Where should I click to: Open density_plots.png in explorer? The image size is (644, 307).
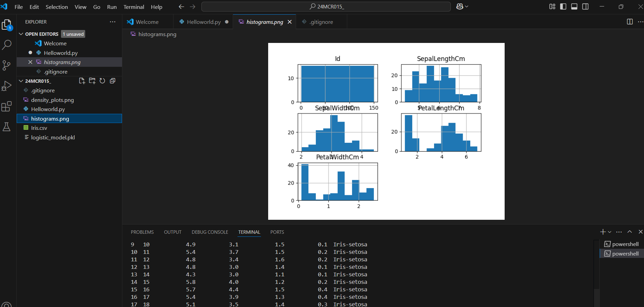(70, 100)
